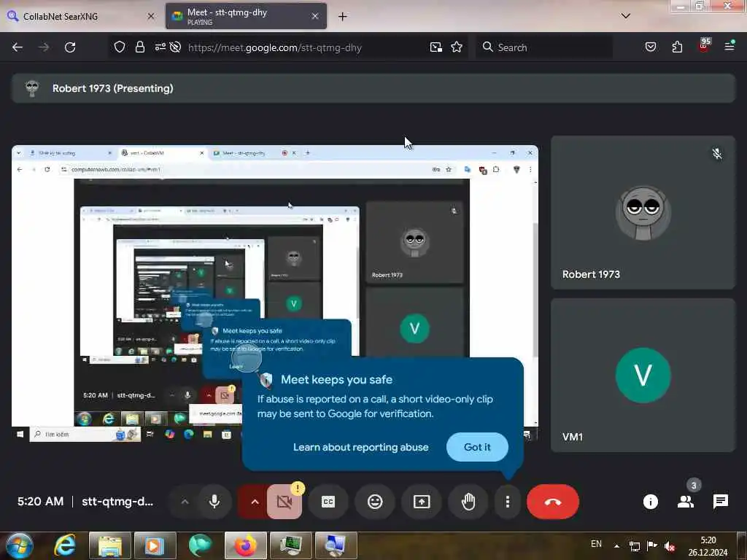
Task: Open the green bird taskbar app icon
Action: [x=200, y=545]
